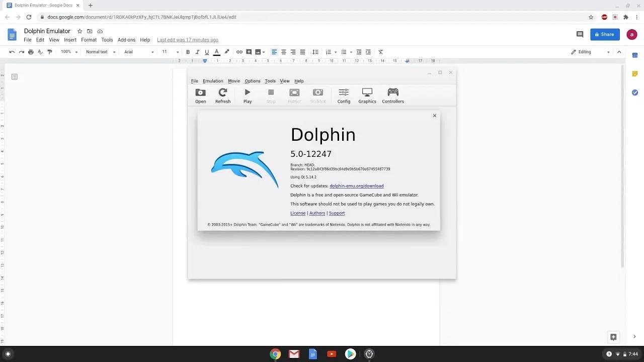Toggle bold formatting

click(x=188, y=52)
